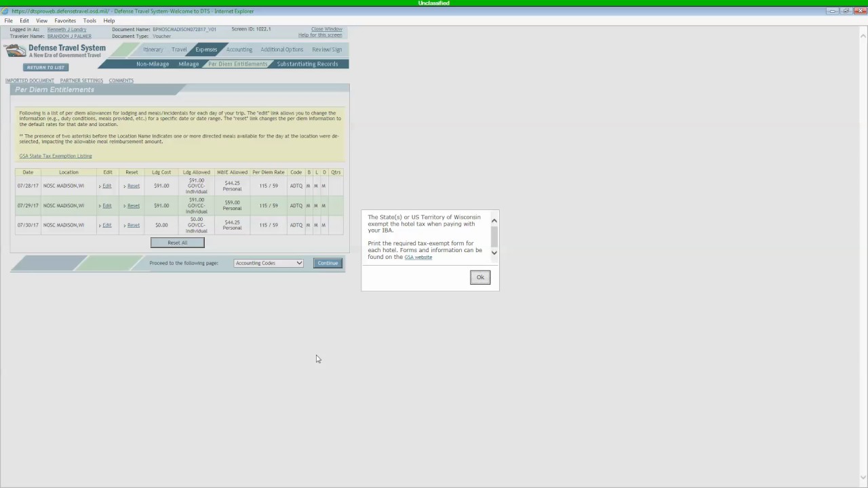Open the Accounting tab
This screenshot has height=488, width=868.
239,49
